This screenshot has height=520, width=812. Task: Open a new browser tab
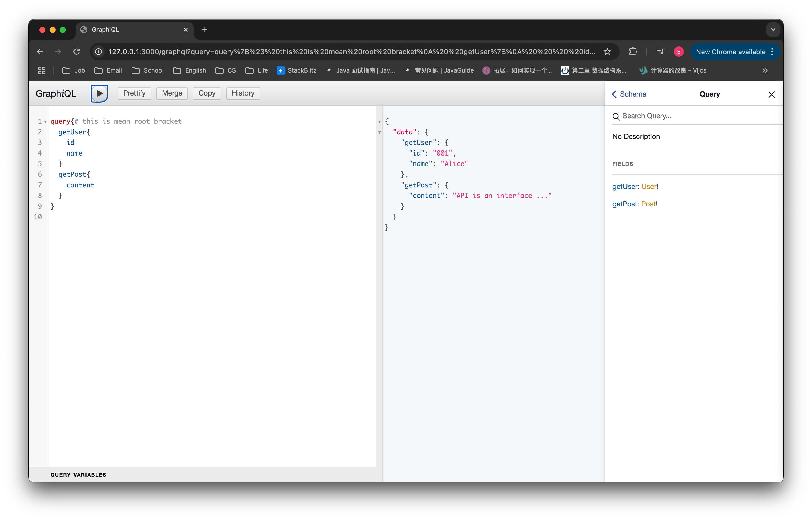pyautogui.click(x=204, y=30)
